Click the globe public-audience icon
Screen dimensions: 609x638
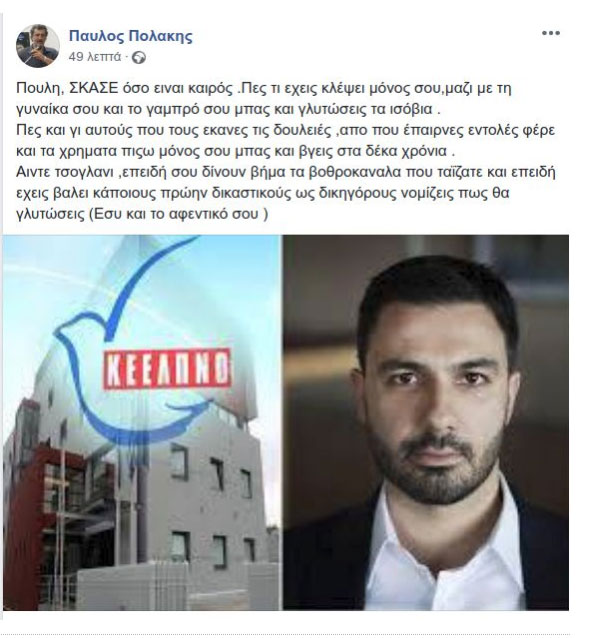point(139,57)
